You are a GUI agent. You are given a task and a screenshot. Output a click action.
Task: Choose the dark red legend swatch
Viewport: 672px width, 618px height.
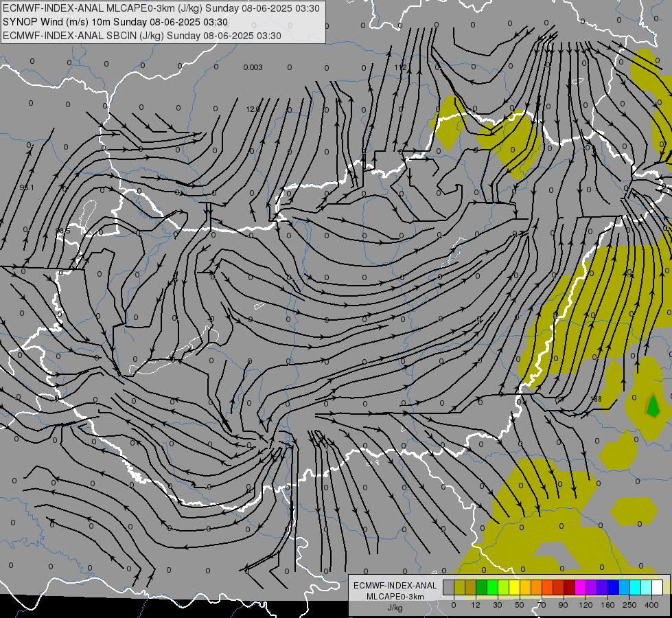(x=570, y=587)
